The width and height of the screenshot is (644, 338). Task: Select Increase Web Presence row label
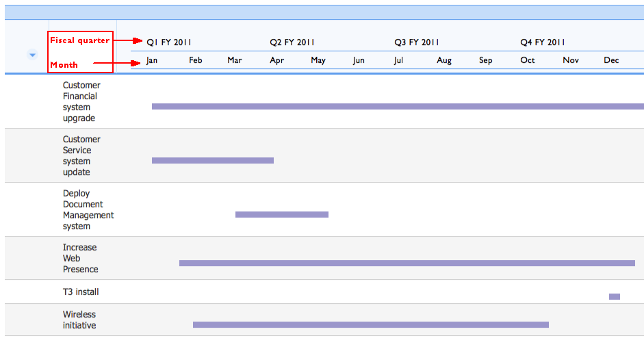tap(81, 259)
